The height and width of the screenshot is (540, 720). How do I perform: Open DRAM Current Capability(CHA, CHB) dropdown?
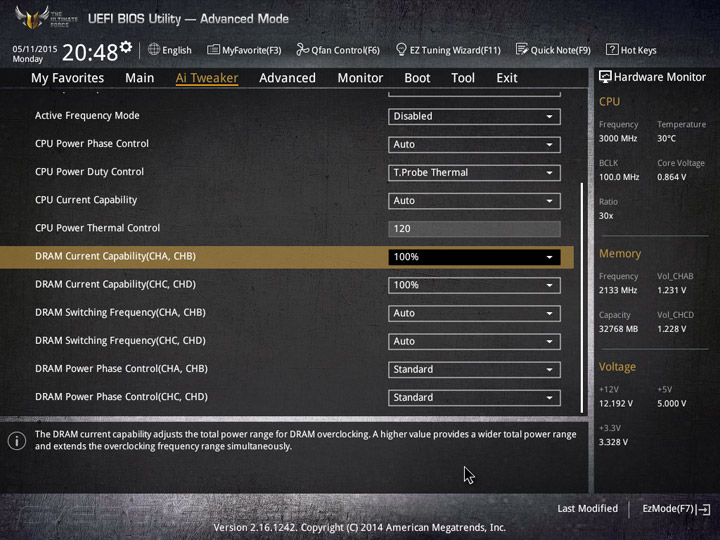(474, 257)
